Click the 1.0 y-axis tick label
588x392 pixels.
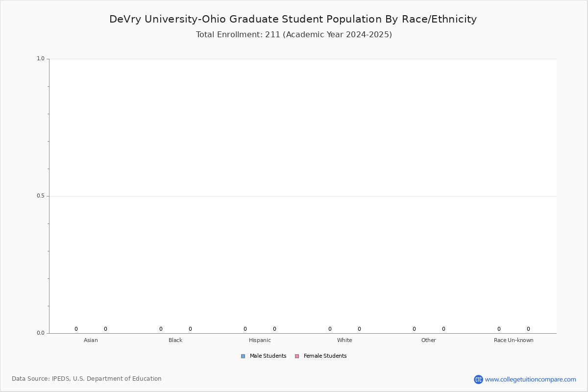pos(40,59)
